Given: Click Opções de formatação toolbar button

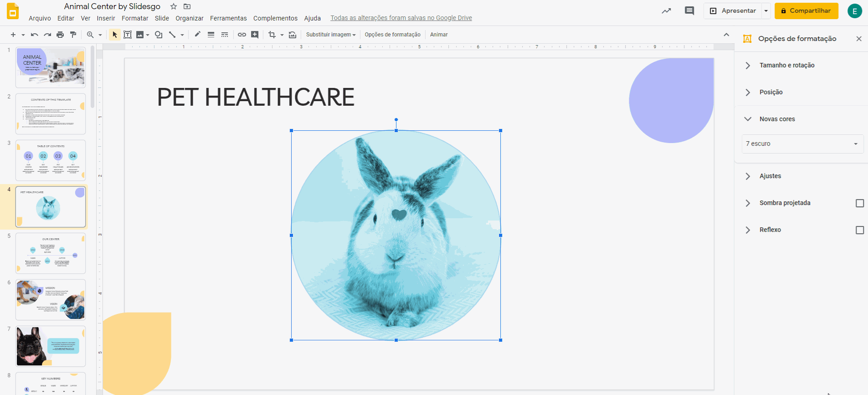Looking at the screenshot, I should tap(392, 35).
